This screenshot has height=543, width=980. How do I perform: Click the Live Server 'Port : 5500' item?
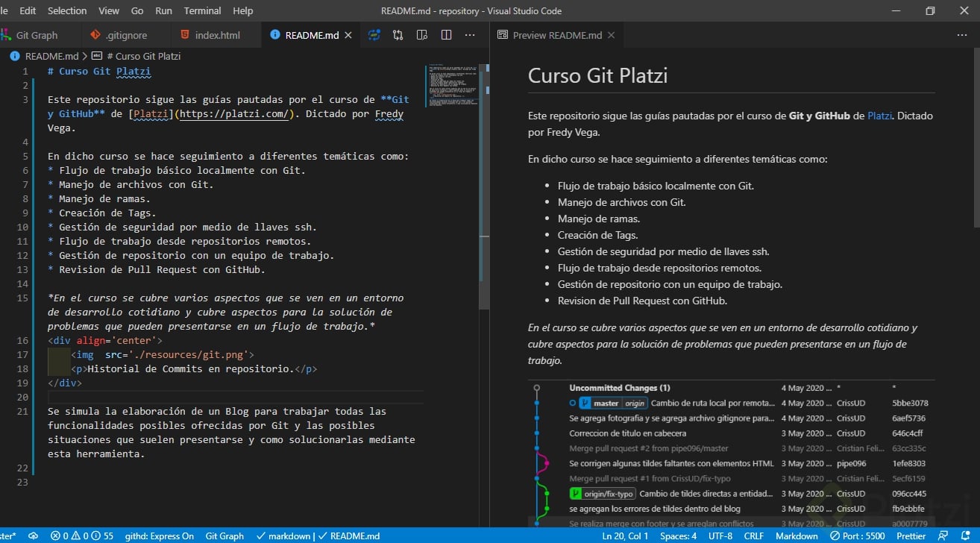point(856,536)
